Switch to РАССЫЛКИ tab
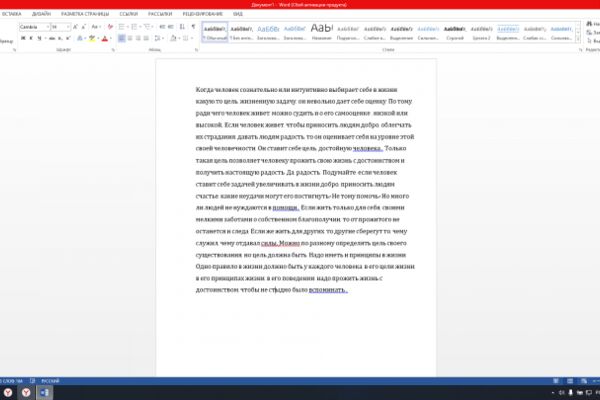This screenshot has width=600, height=400. pyautogui.click(x=160, y=14)
